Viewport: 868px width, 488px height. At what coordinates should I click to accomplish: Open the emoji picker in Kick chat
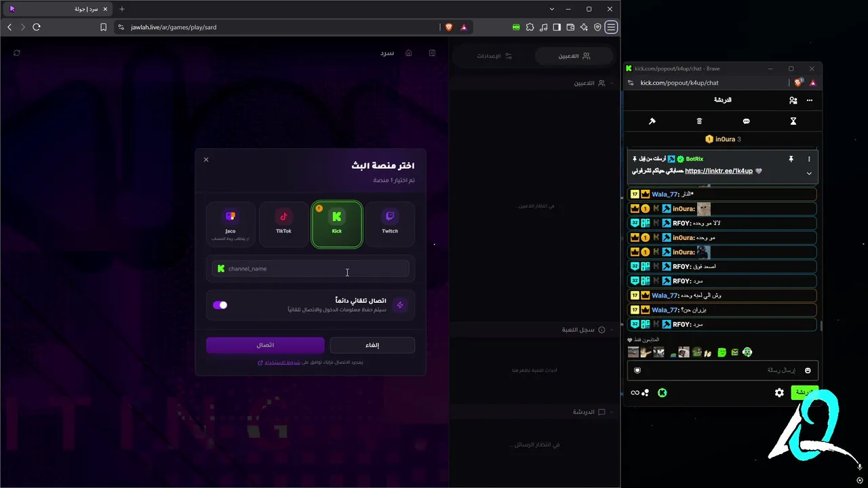click(808, 370)
